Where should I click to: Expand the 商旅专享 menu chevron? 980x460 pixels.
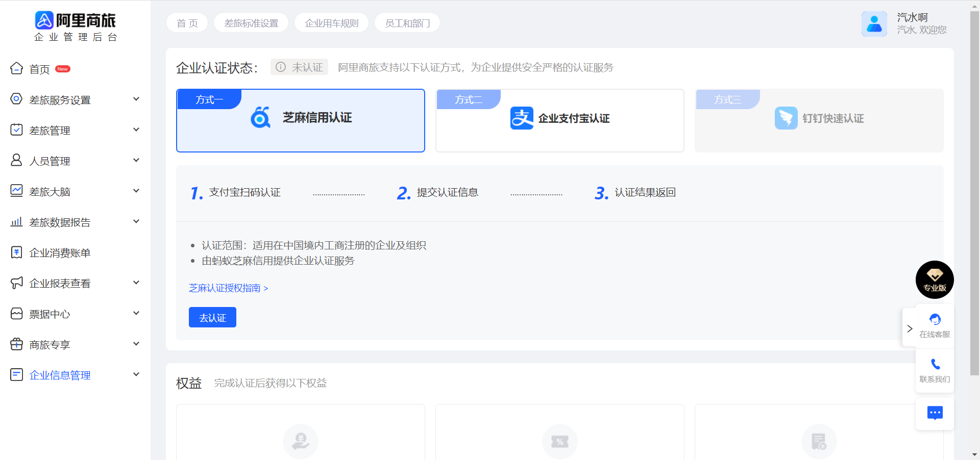(136, 344)
